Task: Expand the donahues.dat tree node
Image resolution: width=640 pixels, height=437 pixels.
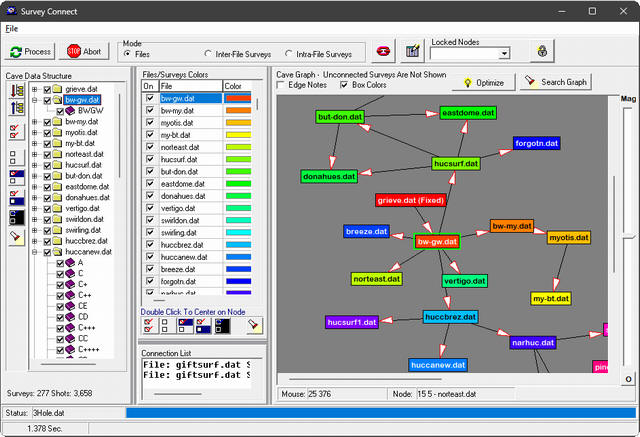Action: (35, 198)
